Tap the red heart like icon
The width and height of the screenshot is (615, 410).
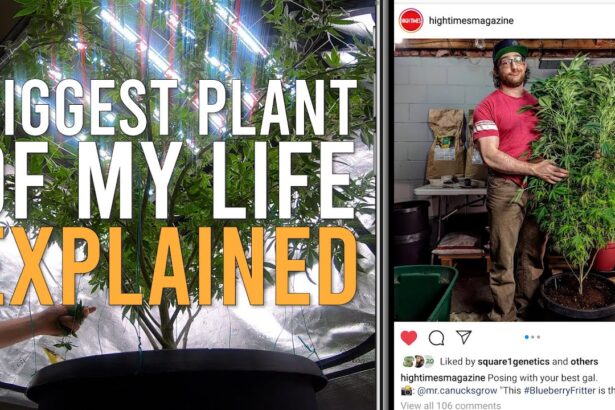[408, 338]
